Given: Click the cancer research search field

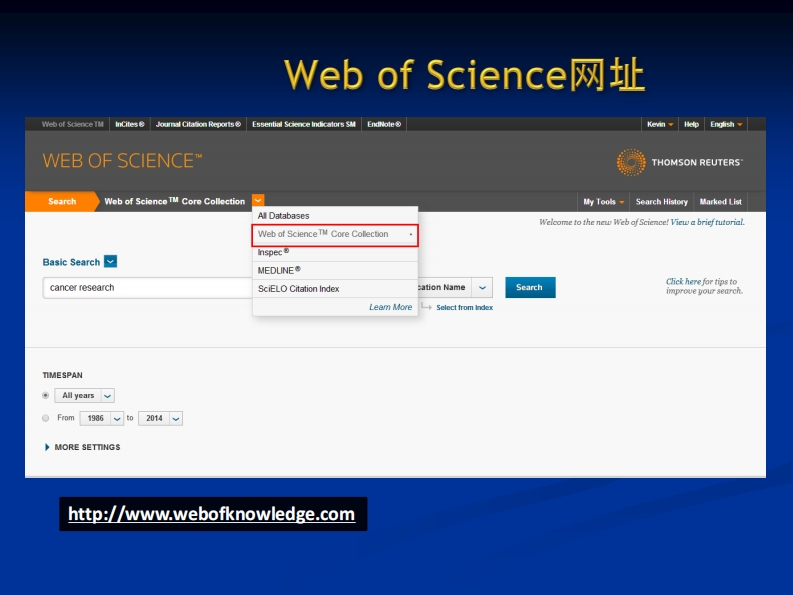Looking at the screenshot, I should point(147,287).
